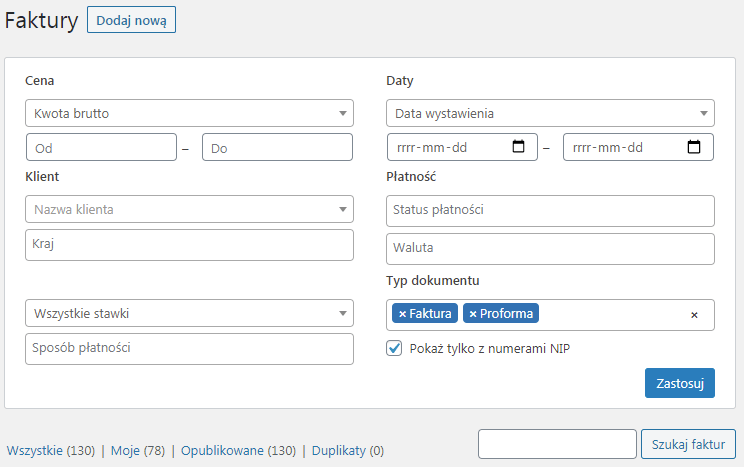Open the Opublikowane (130) view
Viewport: 744px width, 467px height.
[238, 450]
